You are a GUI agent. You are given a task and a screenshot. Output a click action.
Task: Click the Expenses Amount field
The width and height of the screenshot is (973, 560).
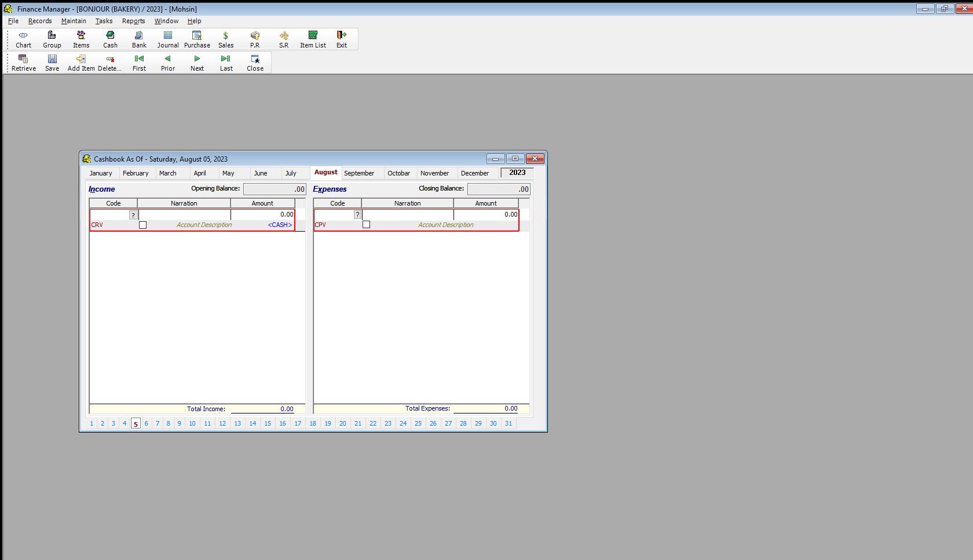(486, 215)
